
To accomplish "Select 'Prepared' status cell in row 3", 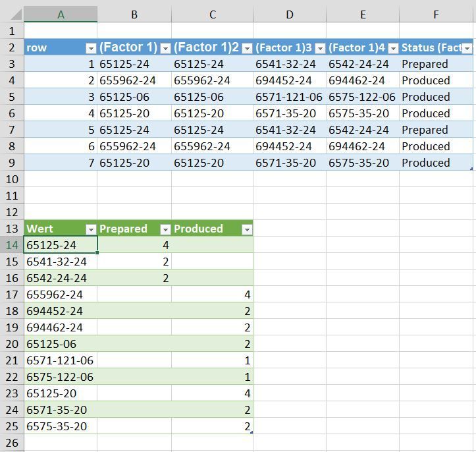I will click(436, 64).
